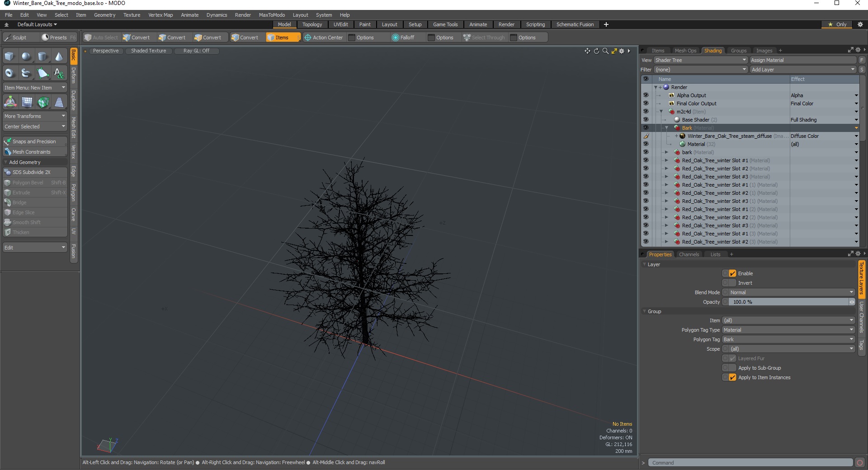Click the S button beside Add Layer

862,70
